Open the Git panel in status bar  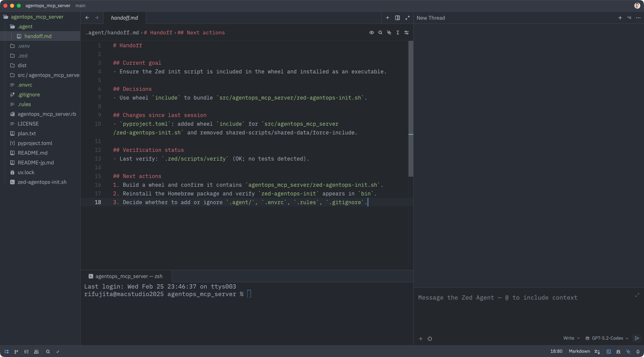[x=16, y=352]
